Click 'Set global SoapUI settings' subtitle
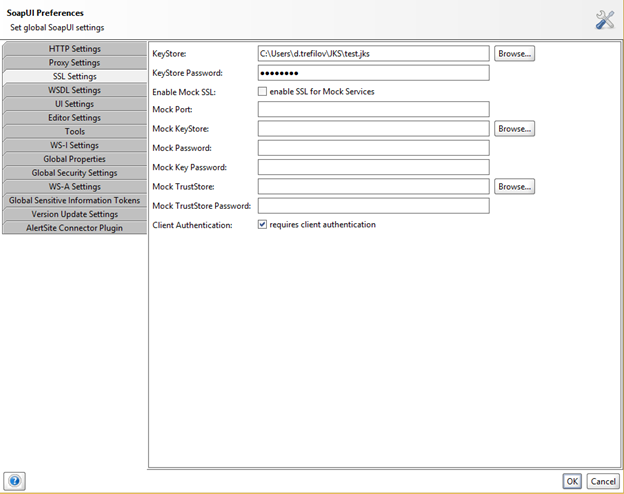Image resolution: width=624 pixels, height=494 pixels. pyautogui.click(x=57, y=27)
